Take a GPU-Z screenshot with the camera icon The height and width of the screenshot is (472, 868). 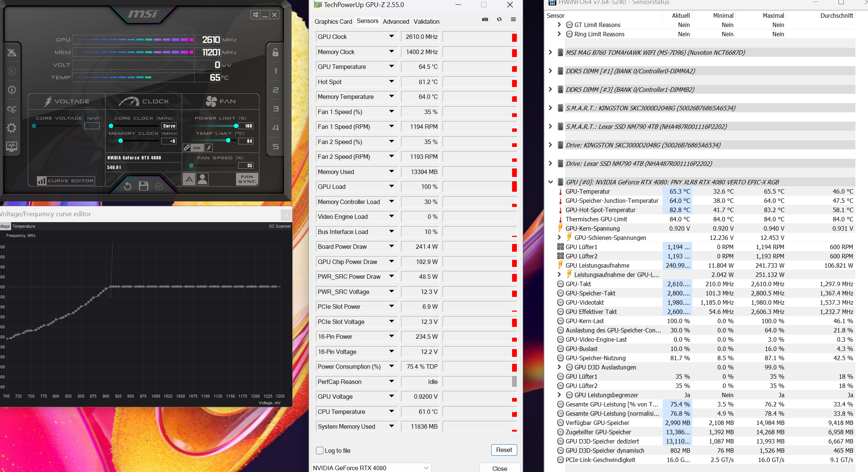[485, 20]
